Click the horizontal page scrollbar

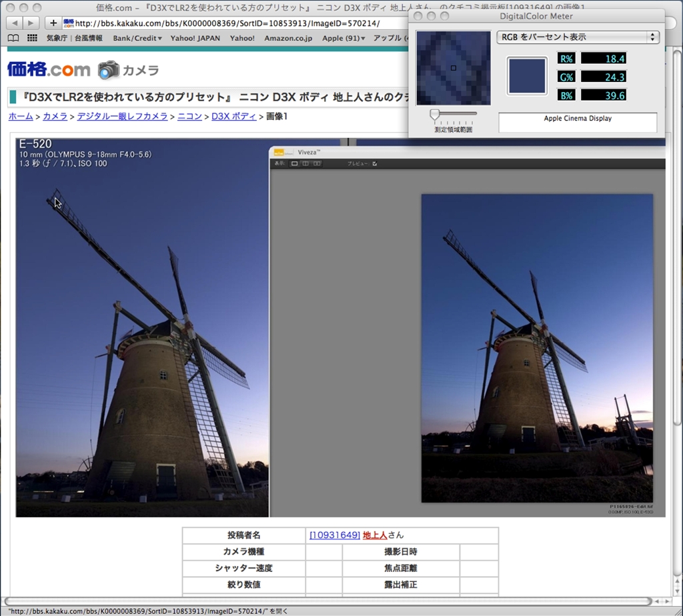(327, 601)
